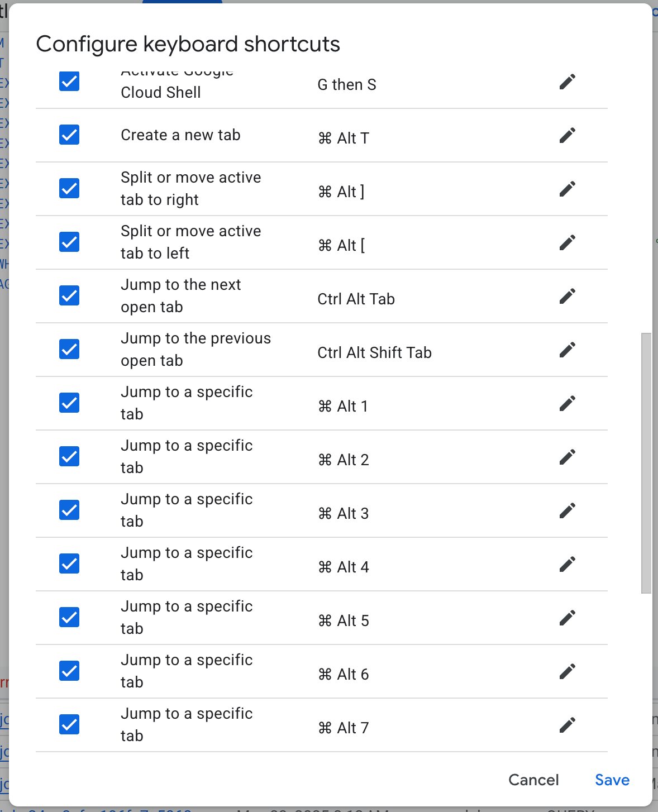This screenshot has height=812, width=658.
Task: Disable Jump to the next open tab
Action: click(69, 295)
